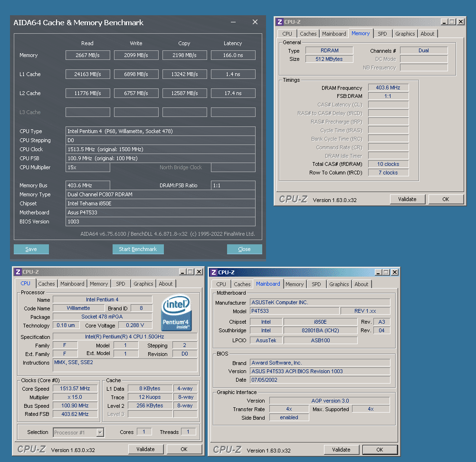Click the Level 2 cache value '256 KBytes'
This screenshot has height=462, width=476.
click(x=150, y=405)
